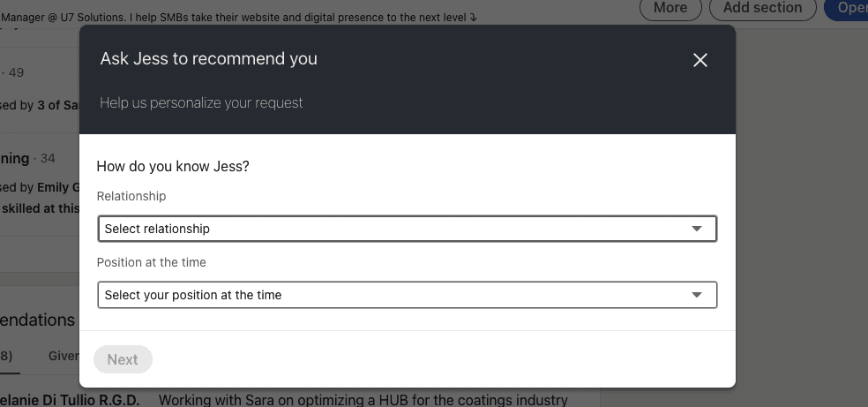The image size is (868, 407).
Task: Open the Emily endorsement link
Action: click(58, 188)
